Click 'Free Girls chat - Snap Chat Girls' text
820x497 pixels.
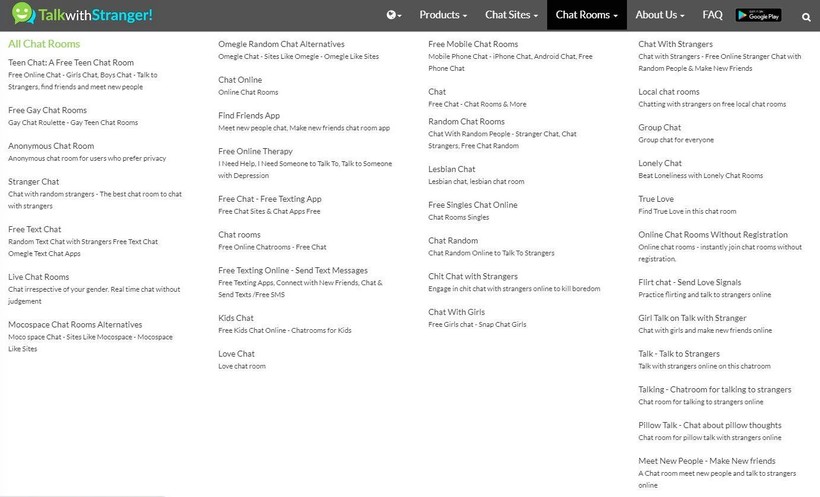tap(477, 324)
